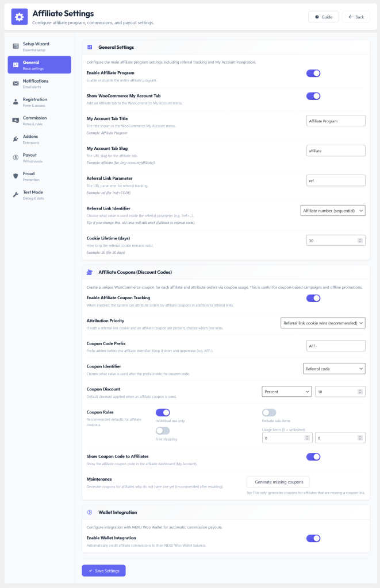Select the Test Mode wrench icon
Screen dimensions: 380x588
pos(16,195)
